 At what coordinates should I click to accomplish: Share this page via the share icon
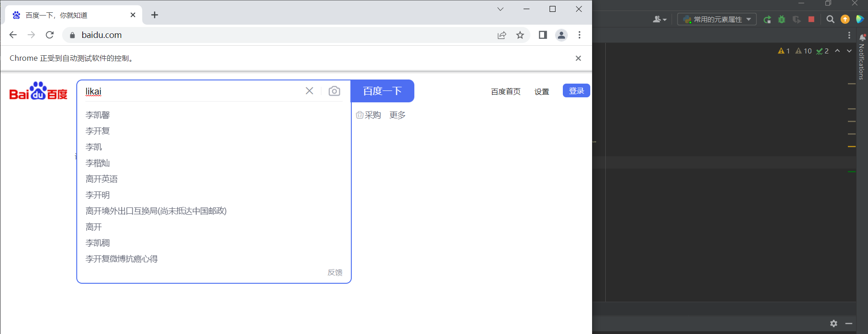502,35
